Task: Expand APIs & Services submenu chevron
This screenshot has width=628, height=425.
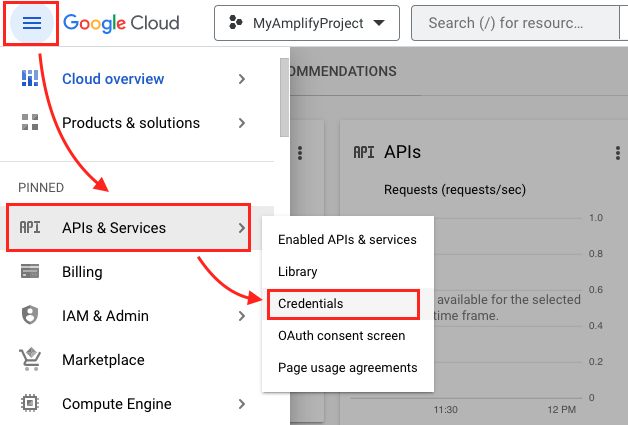Action: click(242, 228)
